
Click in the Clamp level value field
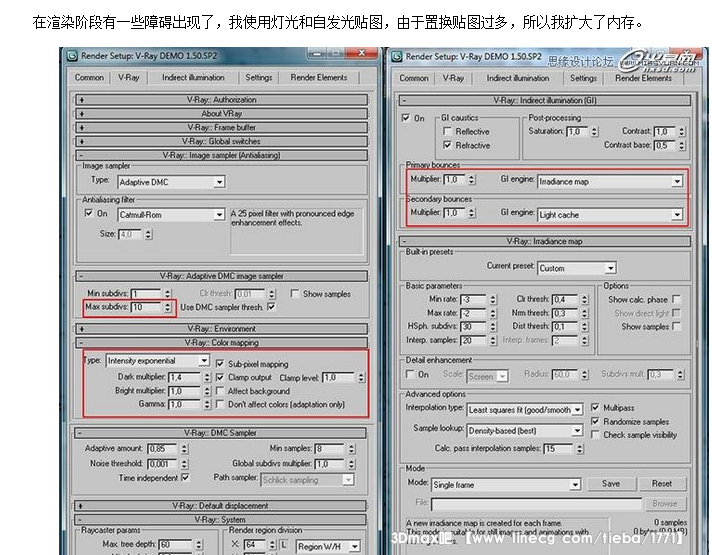[338, 378]
